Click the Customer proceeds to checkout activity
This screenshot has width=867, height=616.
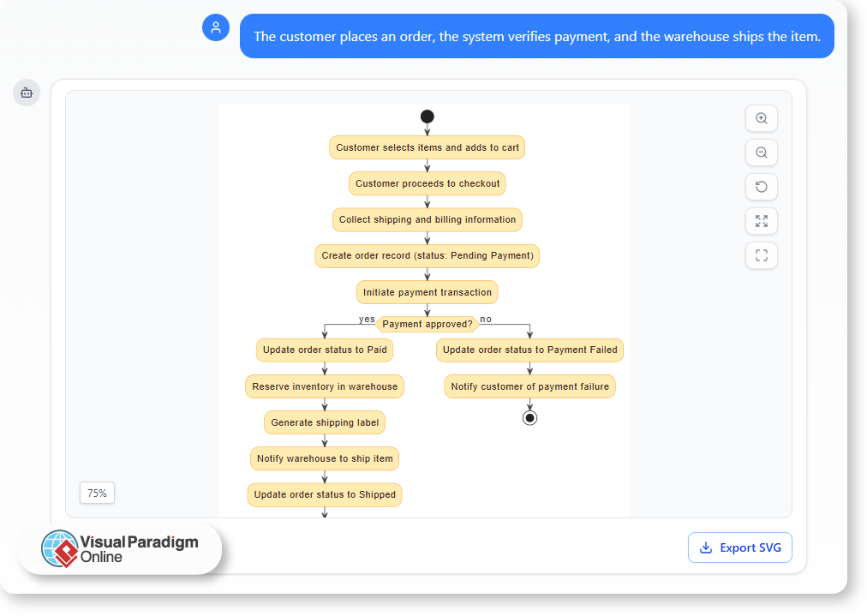427,183
